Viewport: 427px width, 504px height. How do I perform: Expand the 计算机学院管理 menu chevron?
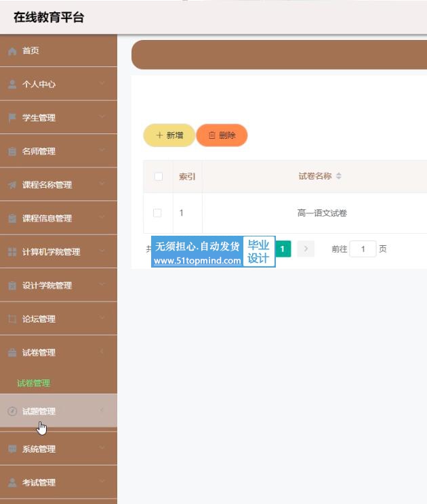tap(102, 251)
